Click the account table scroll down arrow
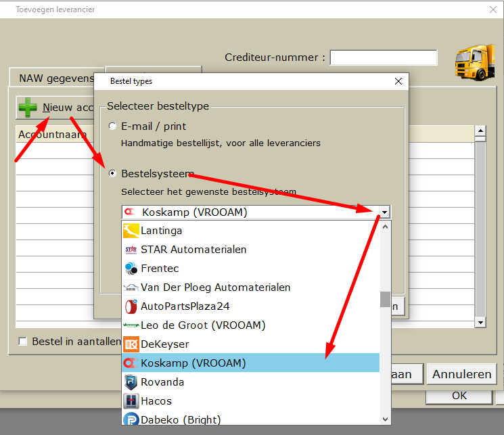This screenshot has height=435, width=504. [x=480, y=322]
